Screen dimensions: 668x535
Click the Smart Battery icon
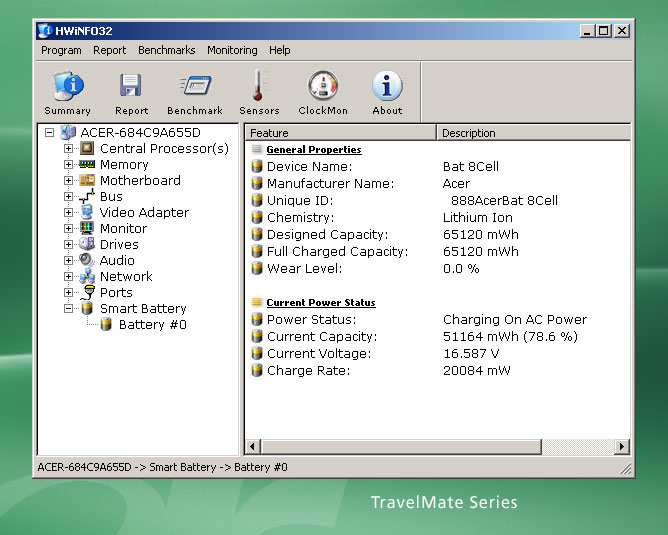pyautogui.click(x=87, y=308)
